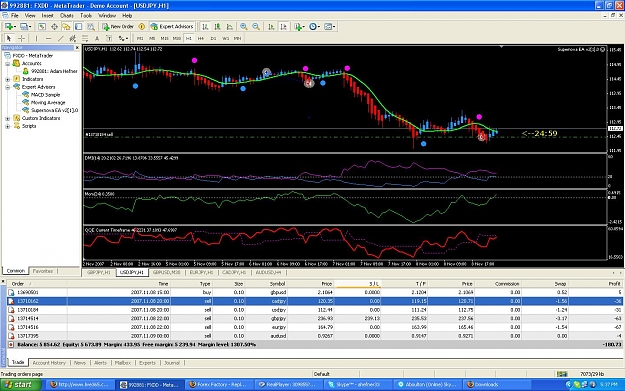Viewport: 625px width, 391px height.
Task: Open Forex Factory taskbar window
Action: [x=218, y=385]
